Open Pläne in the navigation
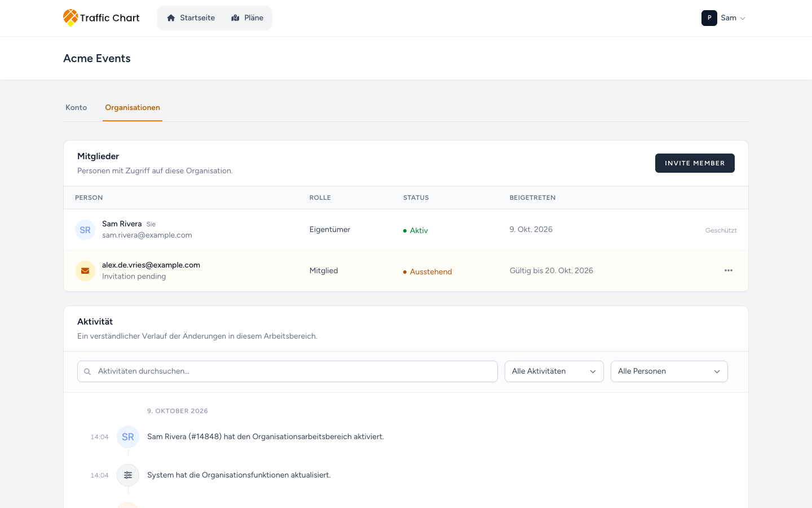 coord(247,18)
